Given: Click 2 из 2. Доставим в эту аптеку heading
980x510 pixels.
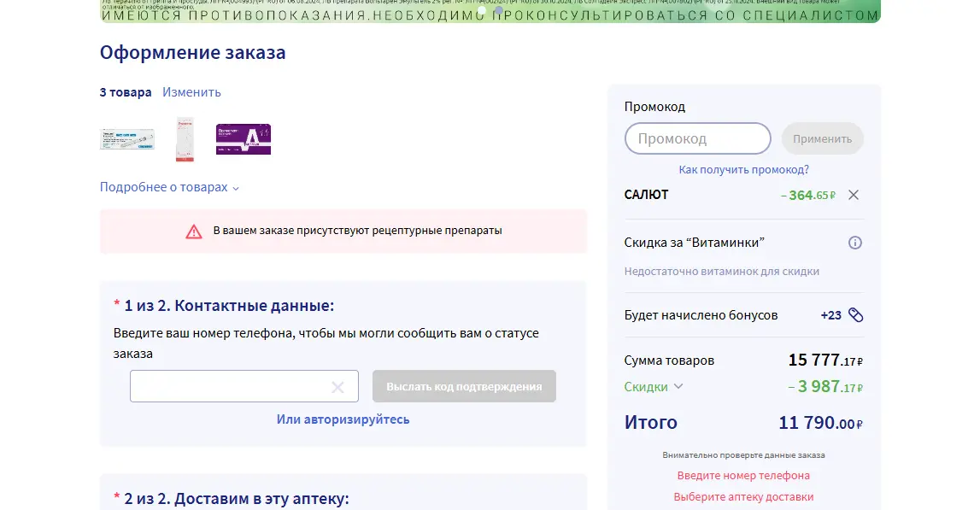Looking at the screenshot, I should pos(237,499).
